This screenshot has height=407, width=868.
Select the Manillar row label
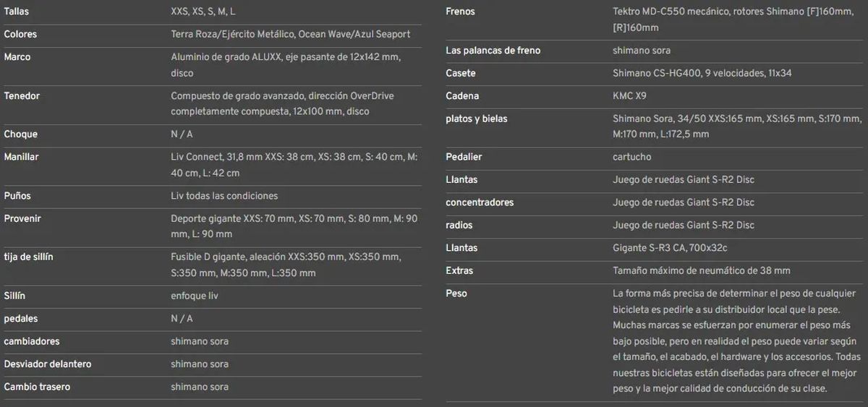click(x=22, y=157)
